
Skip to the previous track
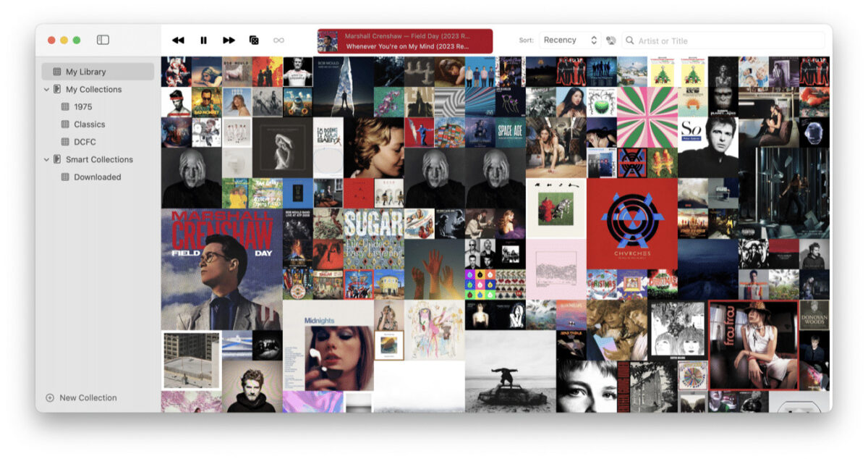178,41
